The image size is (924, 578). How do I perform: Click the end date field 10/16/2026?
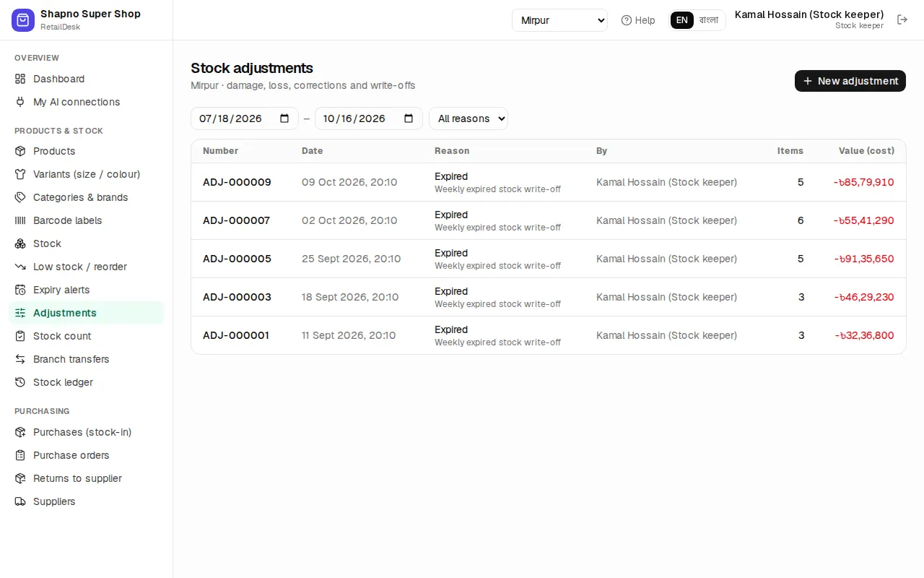(x=369, y=118)
